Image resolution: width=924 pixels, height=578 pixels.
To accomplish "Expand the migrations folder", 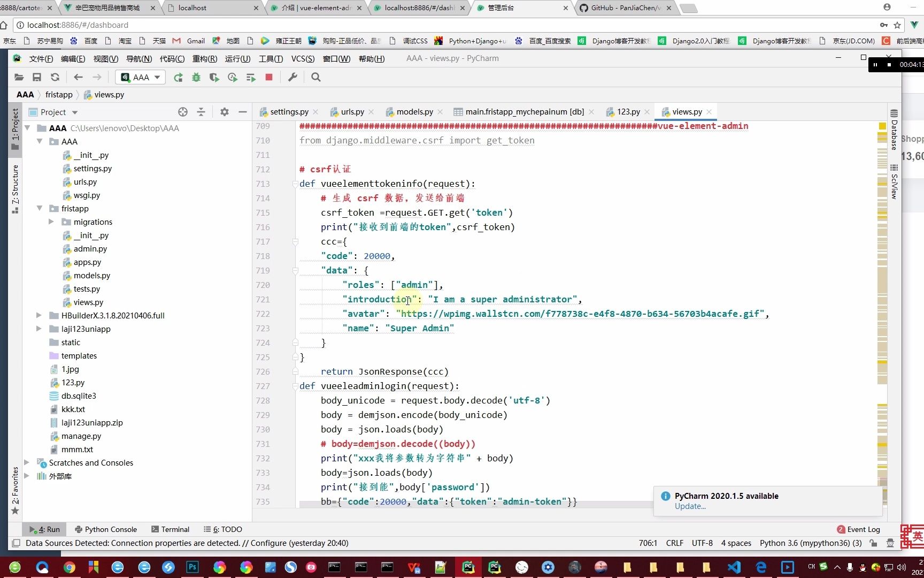I will tap(51, 222).
